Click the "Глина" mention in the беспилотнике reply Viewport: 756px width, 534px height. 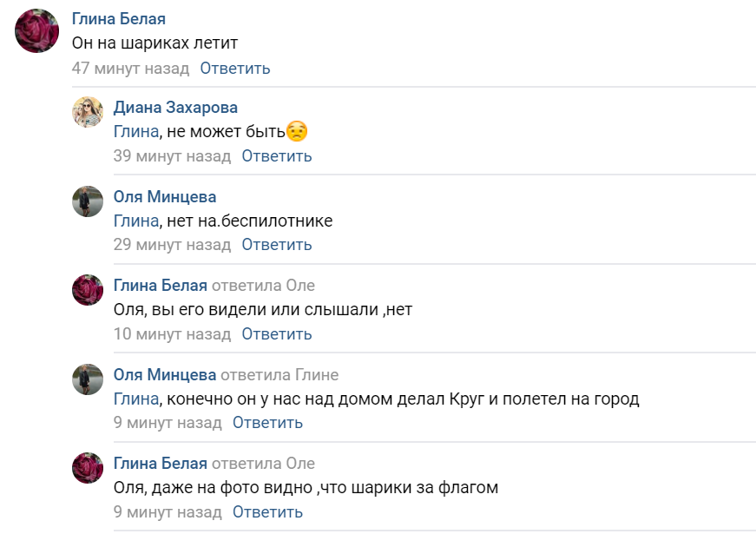tap(136, 221)
